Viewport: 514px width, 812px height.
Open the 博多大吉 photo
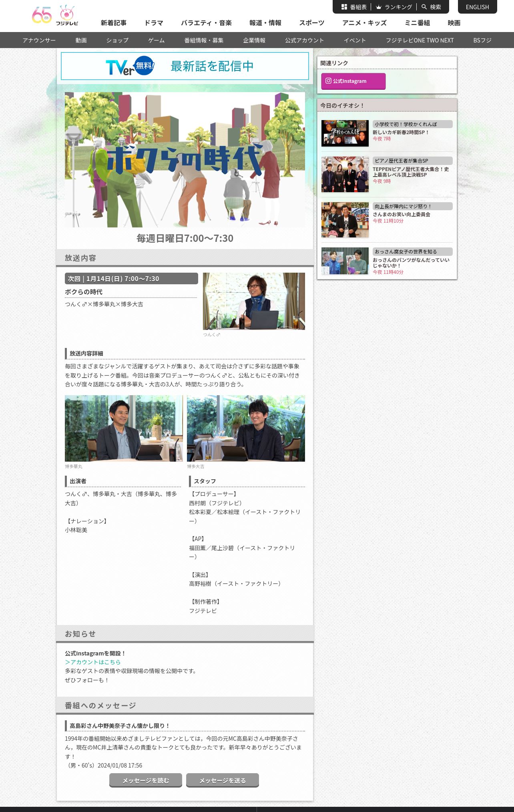point(246,428)
